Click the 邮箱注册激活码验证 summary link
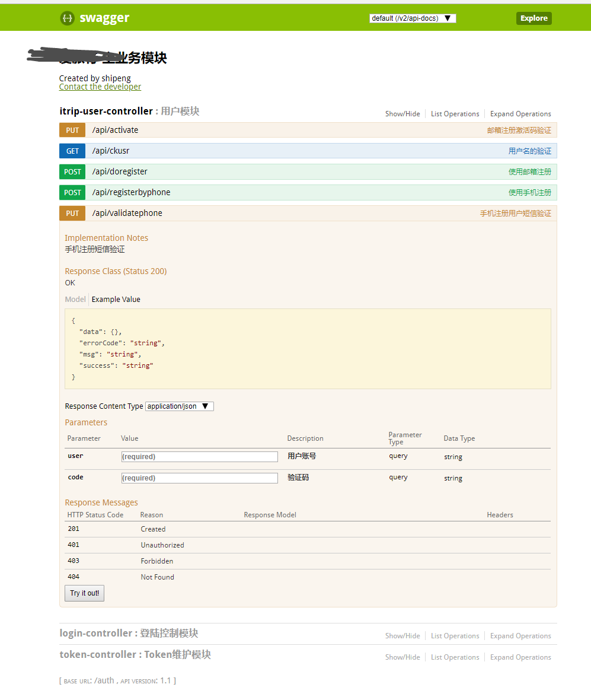The height and width of the screenshot is (700, 591). point(519,131)
